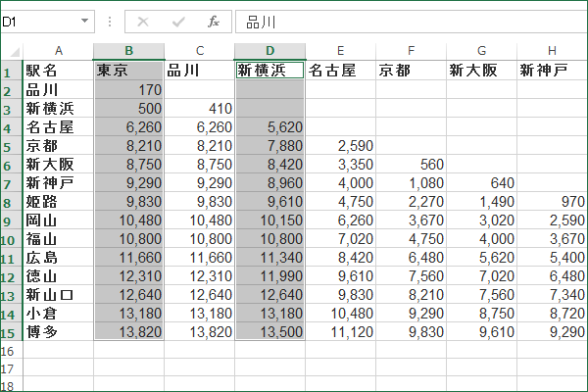Image resolution: width=588 pixels, height=392 pixels.
Task: Click the formula bar resize dots handle
Action: coord(110,22)
